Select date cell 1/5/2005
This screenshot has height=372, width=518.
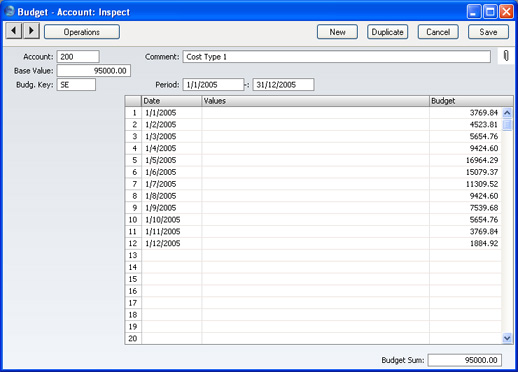click(172, 160)
